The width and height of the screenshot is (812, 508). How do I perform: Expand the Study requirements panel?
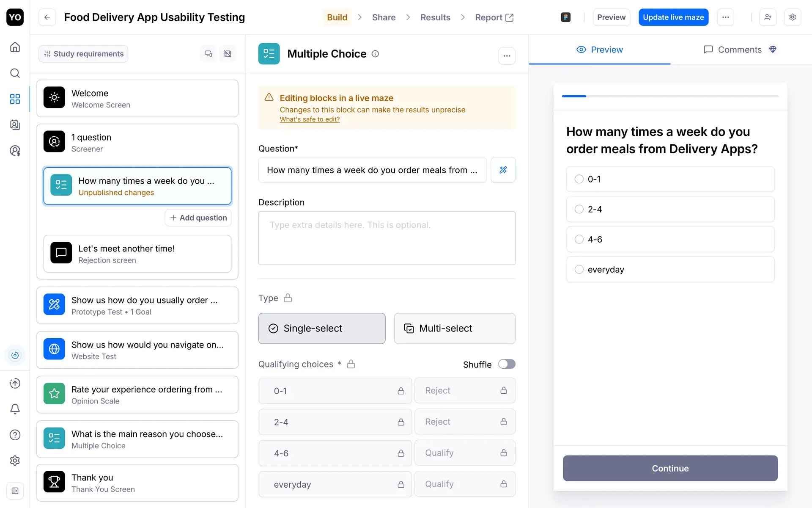click(84, 54)
